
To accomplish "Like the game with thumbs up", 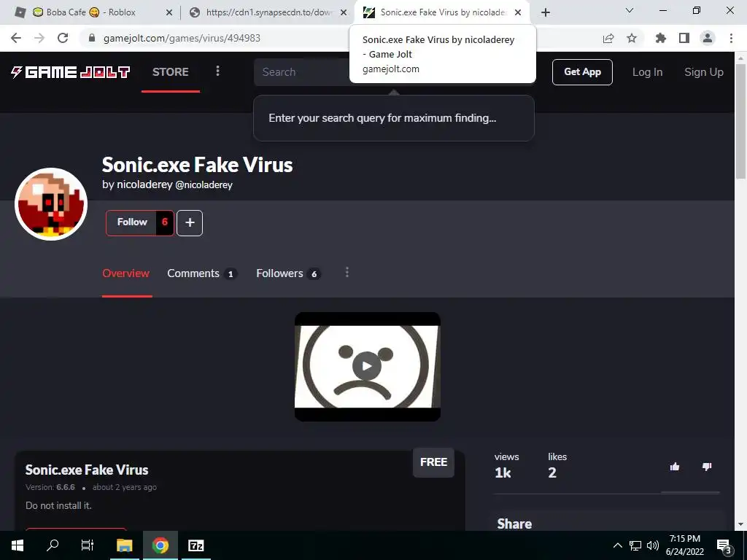I will pyautogui.click(x=675, y=467).
